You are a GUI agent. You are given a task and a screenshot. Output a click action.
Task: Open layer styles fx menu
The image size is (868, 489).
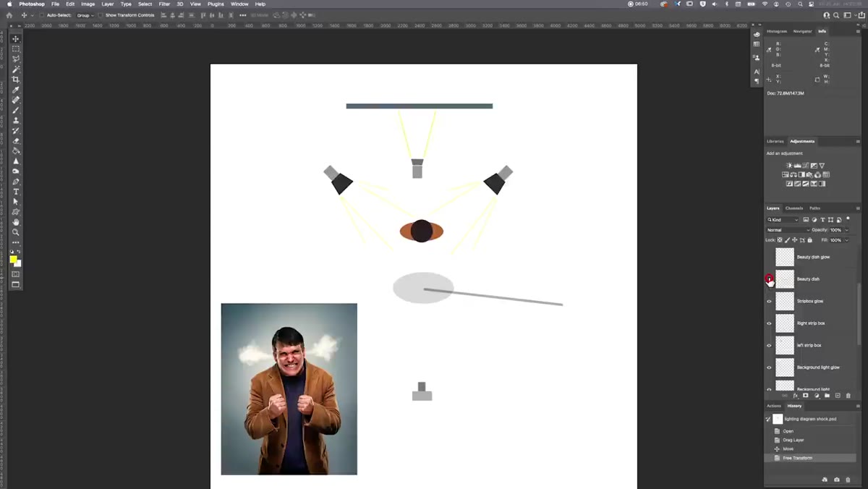coord(796,396)
